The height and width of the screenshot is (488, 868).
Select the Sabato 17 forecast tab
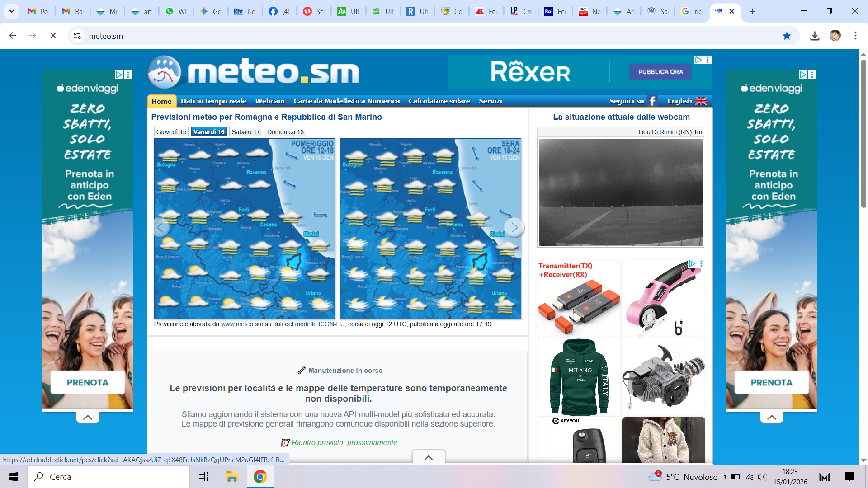(x=245, y=132)
